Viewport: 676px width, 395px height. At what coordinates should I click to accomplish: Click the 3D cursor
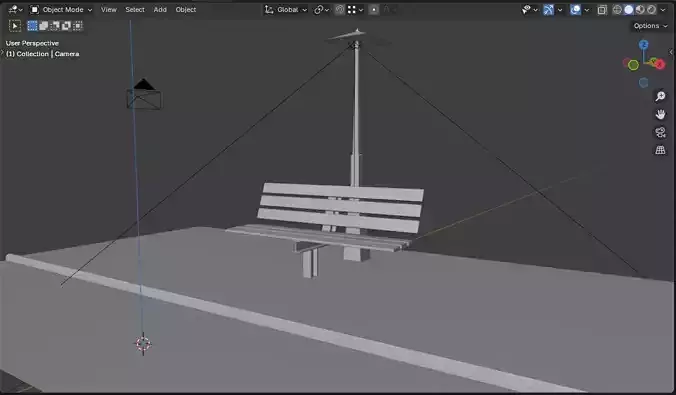143,344
